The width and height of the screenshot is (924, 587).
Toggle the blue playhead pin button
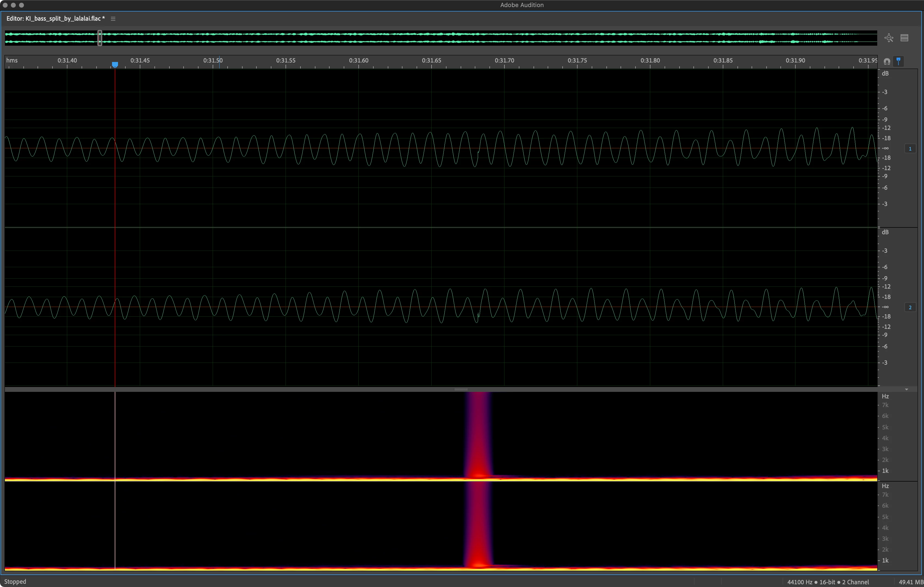click(898, 61)
